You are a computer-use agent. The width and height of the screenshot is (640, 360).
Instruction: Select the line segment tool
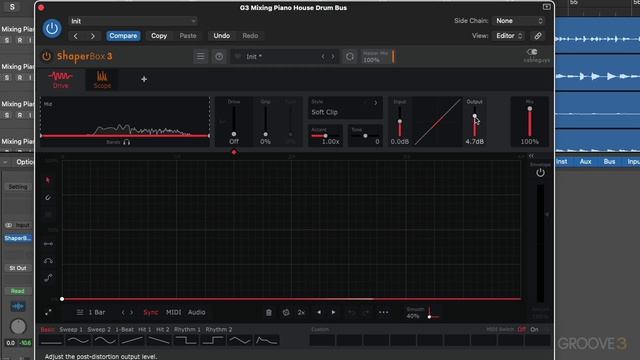[x=48, y=244]
